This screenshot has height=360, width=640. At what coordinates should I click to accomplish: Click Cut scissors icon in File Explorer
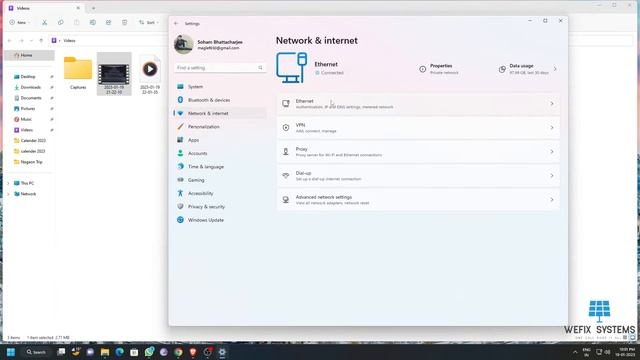tap(44, 22)
